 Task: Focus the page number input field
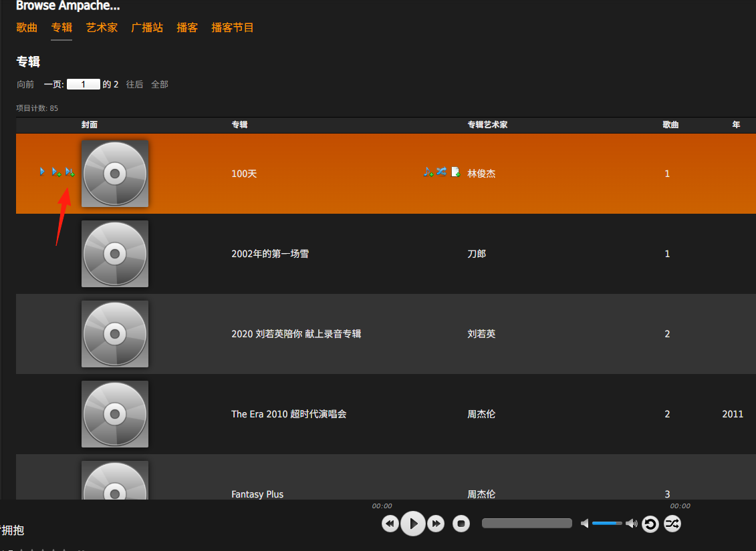coord(84,84)
